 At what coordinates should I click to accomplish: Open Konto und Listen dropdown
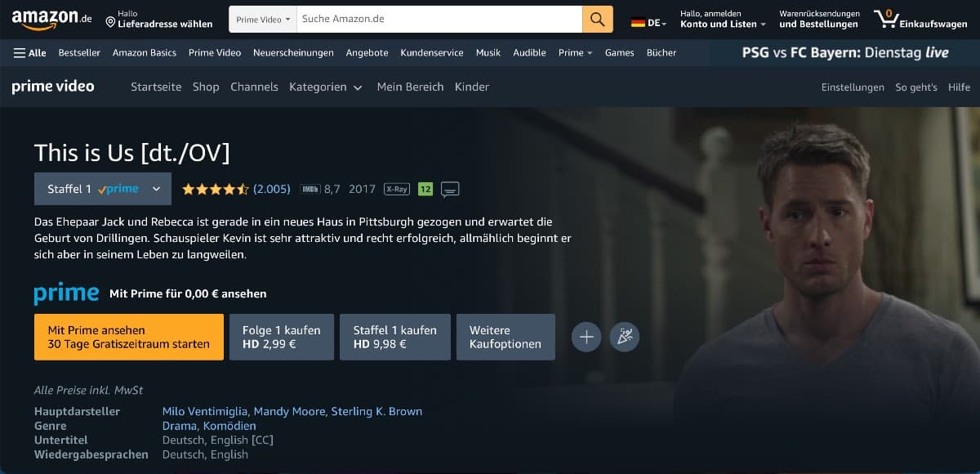723,19
